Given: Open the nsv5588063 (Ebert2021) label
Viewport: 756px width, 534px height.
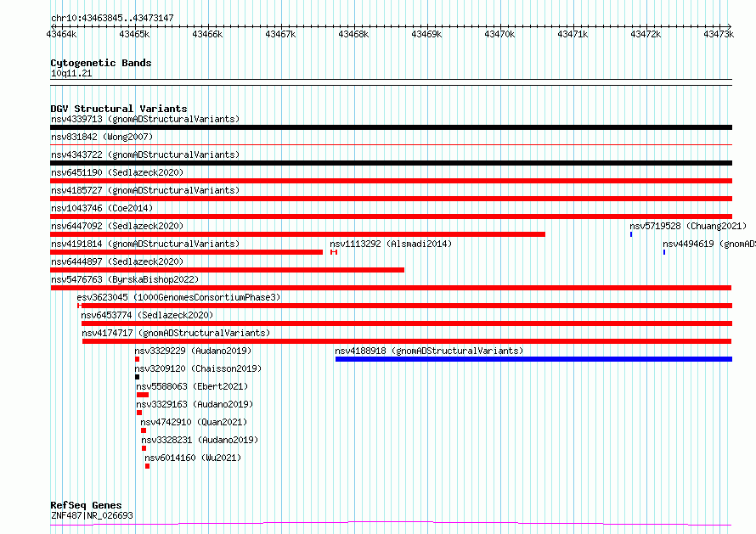Looking at the screenshot, I should (192, 386).
